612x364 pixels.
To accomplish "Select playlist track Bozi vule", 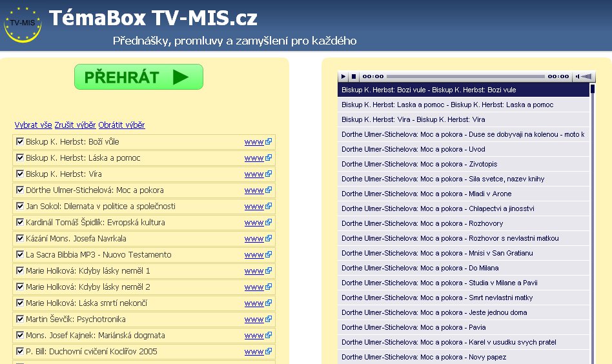I will [x=464, y=90].
